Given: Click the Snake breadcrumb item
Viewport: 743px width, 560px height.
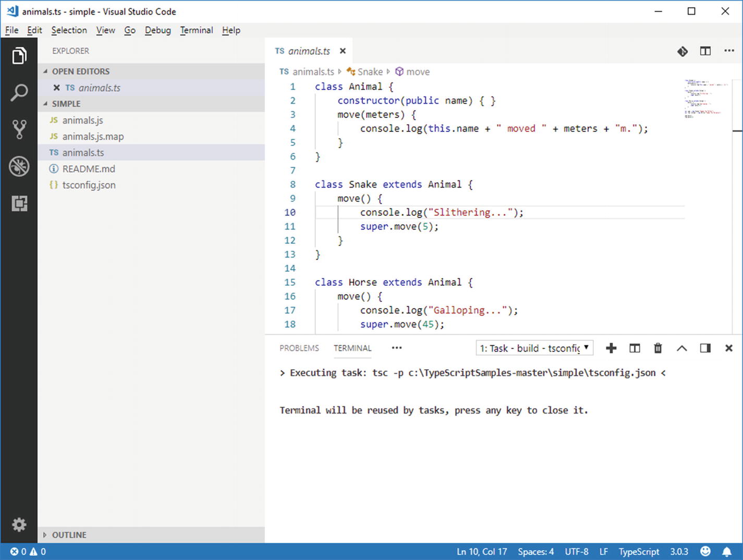Looking at the screenshot, I should click(370, 71).
